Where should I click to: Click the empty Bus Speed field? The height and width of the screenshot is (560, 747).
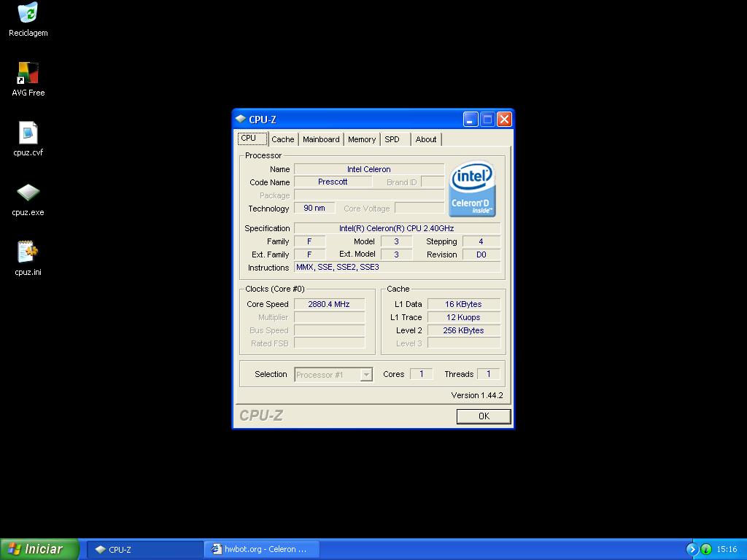[329, 330]
